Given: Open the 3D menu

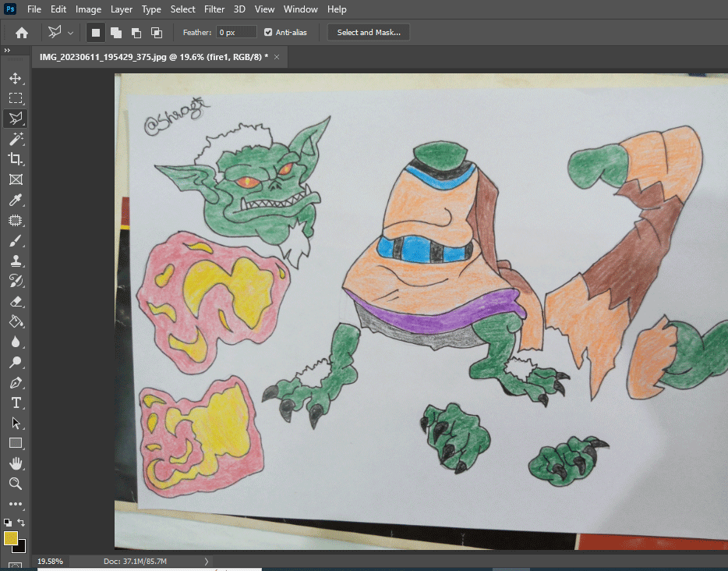Looking at the screenshot, I should [x=239, y=9].
